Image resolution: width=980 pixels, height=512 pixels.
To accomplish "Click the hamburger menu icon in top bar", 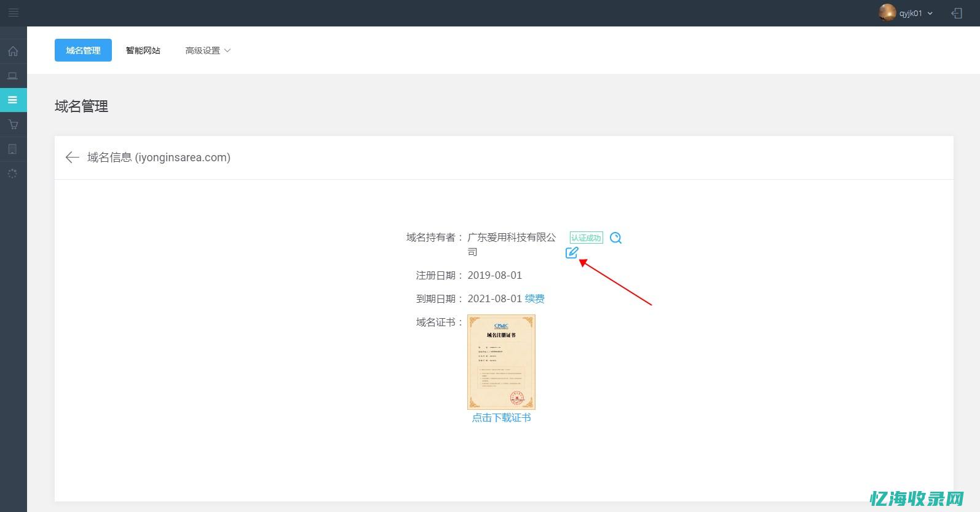I will (x=13, y=13).
